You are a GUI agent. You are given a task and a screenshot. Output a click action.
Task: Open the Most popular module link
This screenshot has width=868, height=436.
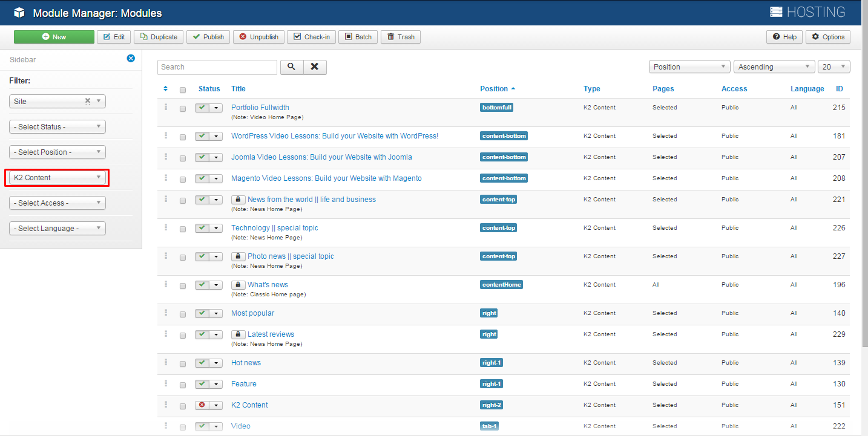[x=252, y=313]
